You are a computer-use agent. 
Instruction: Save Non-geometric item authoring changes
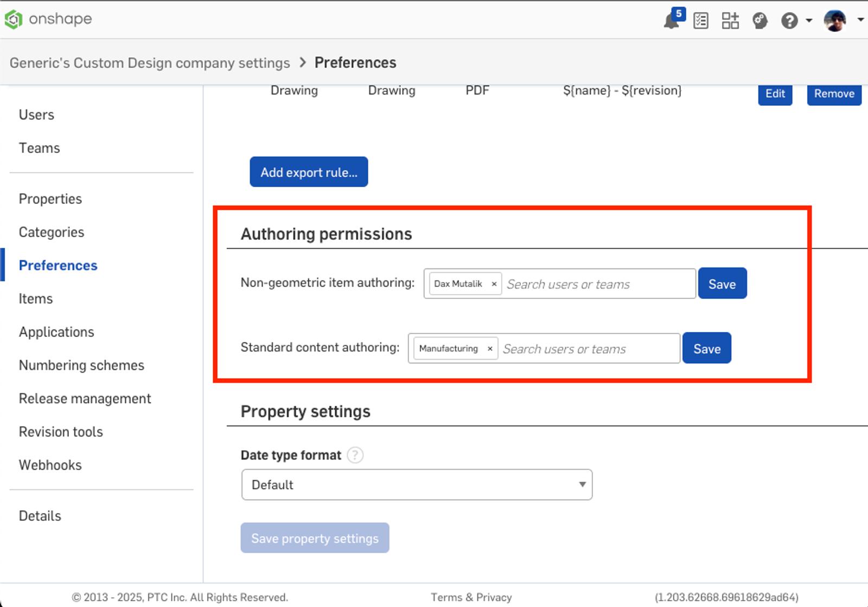pos(722,283)
